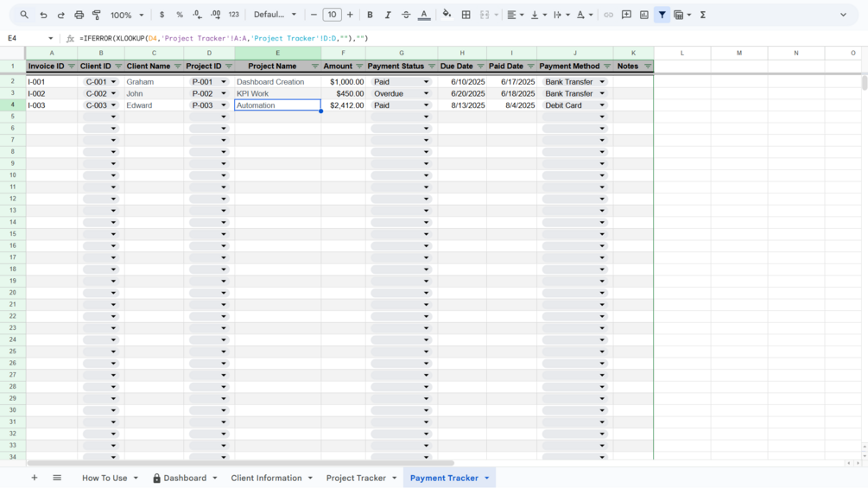
Task: Select row 10 header
Action: coord(12,174)
